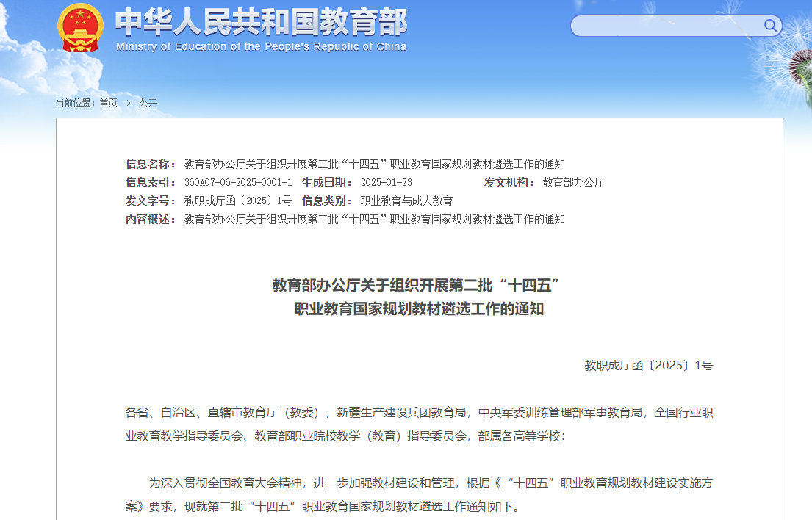This screenshot has width=812, height=520.
Task: Open the 公开 breadcrumb link
Action: click(x=148, y=103)
